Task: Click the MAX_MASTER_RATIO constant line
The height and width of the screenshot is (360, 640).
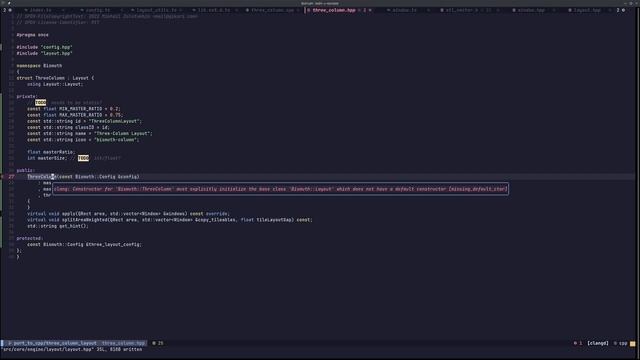Action: (x=75, y=115)
